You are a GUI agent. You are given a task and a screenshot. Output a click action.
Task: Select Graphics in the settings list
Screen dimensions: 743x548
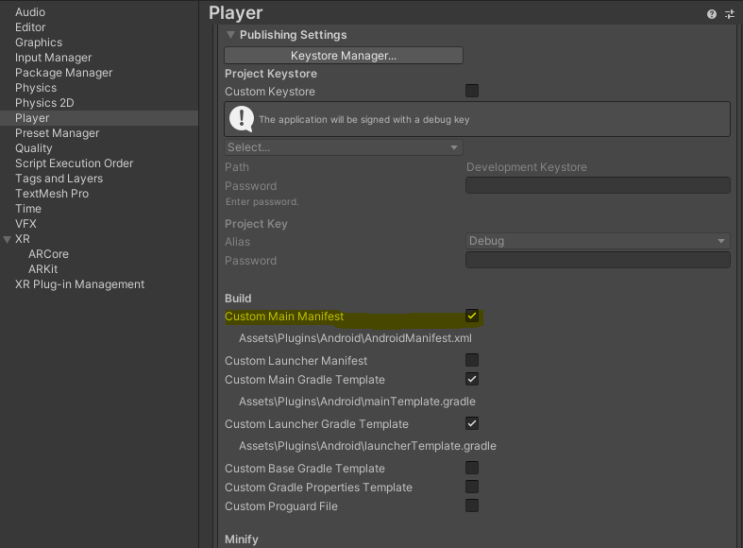(x=39, y=42)
